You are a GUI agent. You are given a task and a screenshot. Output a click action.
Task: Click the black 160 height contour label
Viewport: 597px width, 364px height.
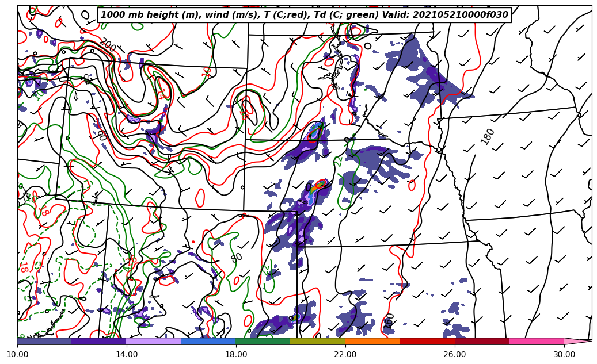[389, 321]
